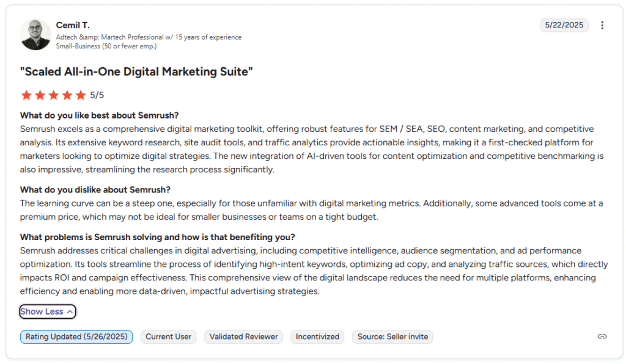Select the Validated Reviewer tag
This screenshot has width=626, height=364.
(x=243, y=337)
